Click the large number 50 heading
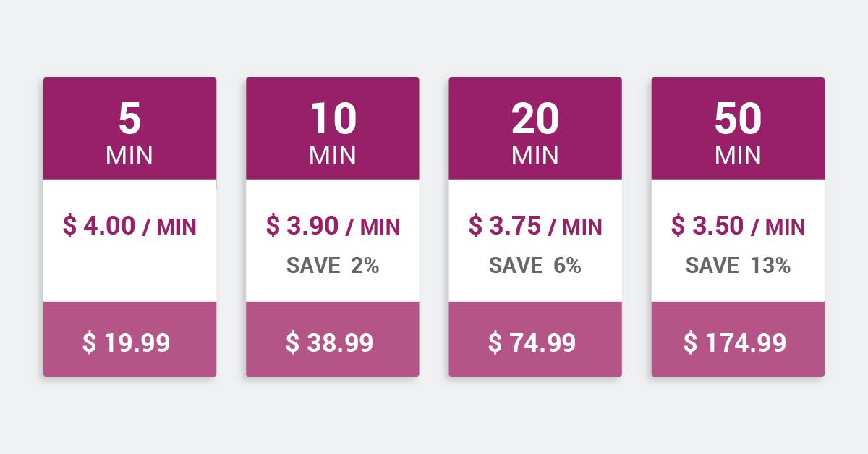 pyautogui.click(x=738, y=119)
